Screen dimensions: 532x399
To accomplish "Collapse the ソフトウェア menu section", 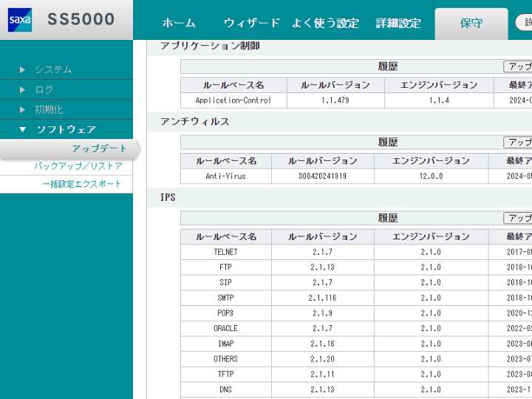I will 66,129.
